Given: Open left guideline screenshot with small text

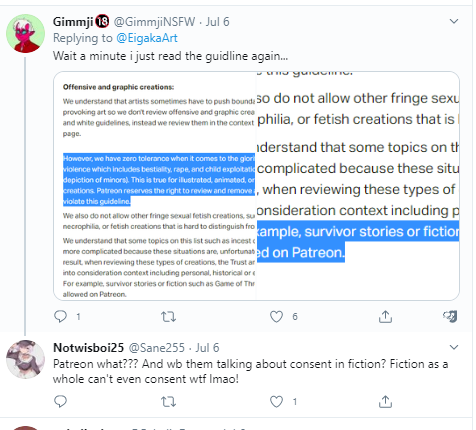Looking at the screenshot, I should point(155,186).
